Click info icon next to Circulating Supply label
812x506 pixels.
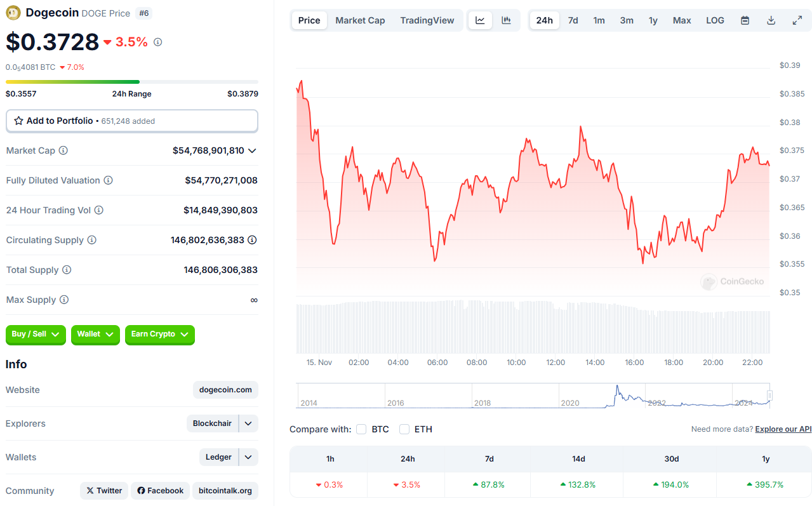pyautogui.click(x=92, y=240)
